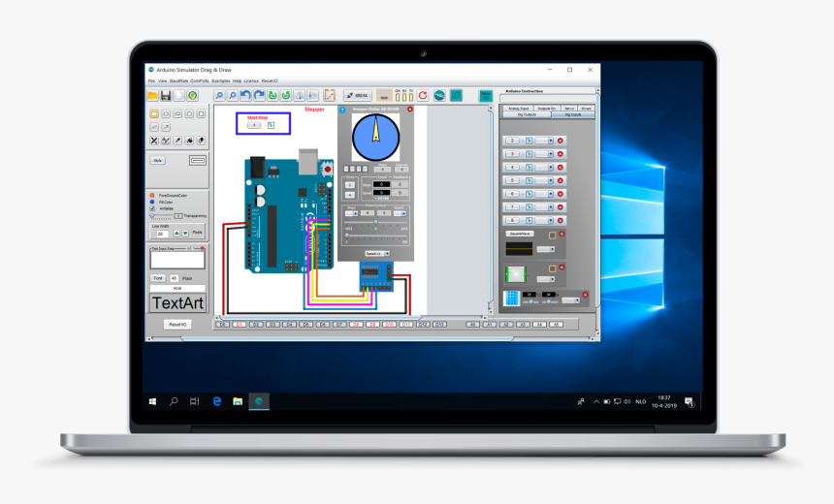The height and width of the screenshot is (504, 834).
Task: Select the straight line drawing tool
Action: coord(154,127)
